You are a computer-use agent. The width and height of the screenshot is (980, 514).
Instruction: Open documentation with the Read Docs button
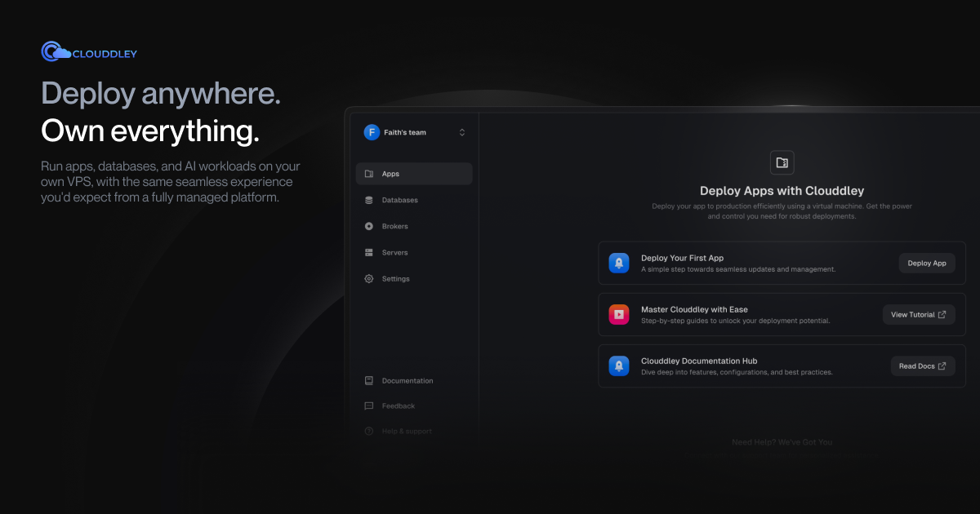(923, 366)
